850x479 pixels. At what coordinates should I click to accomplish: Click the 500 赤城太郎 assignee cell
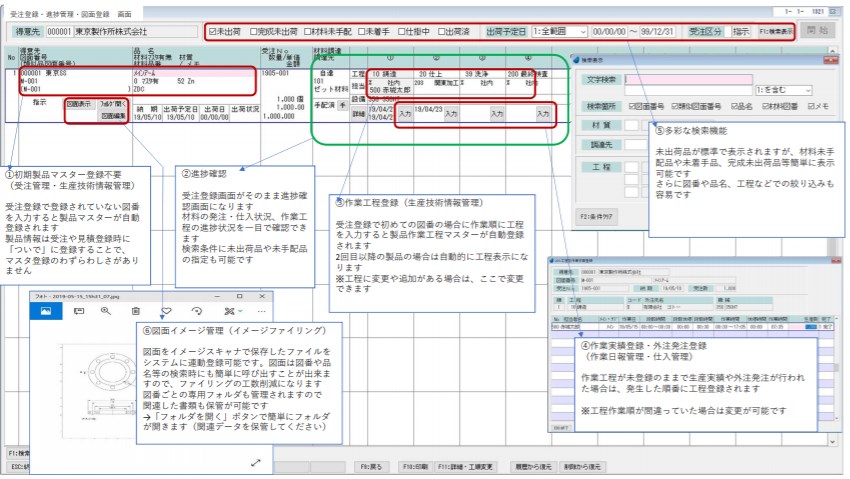click(x=390, y=90)
